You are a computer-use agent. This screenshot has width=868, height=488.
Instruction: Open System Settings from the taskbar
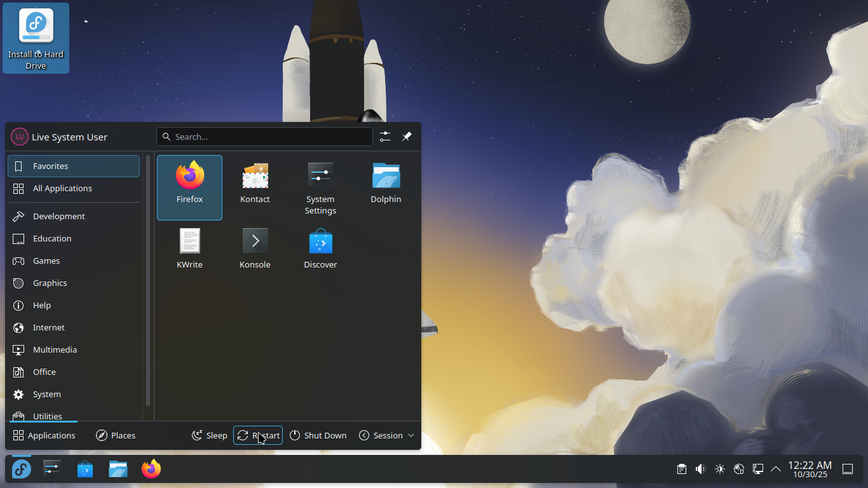[52, 470]
